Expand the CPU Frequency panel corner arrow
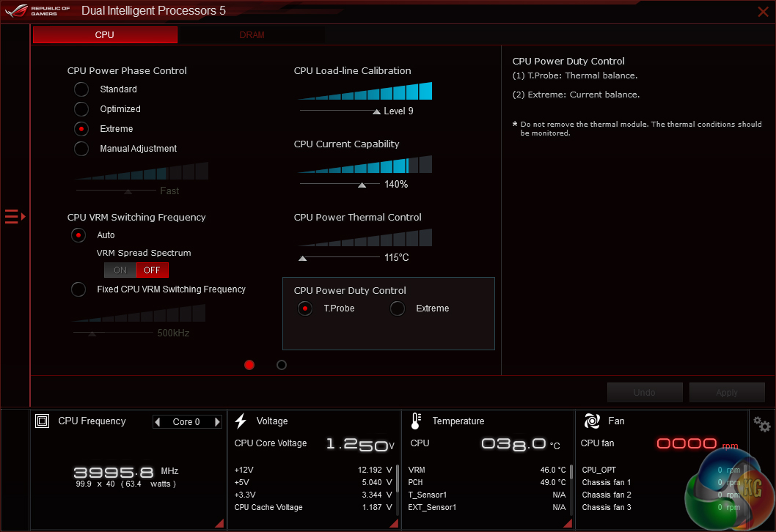The width and height of the screenshot is (776, 532). [x=219, y=523]
